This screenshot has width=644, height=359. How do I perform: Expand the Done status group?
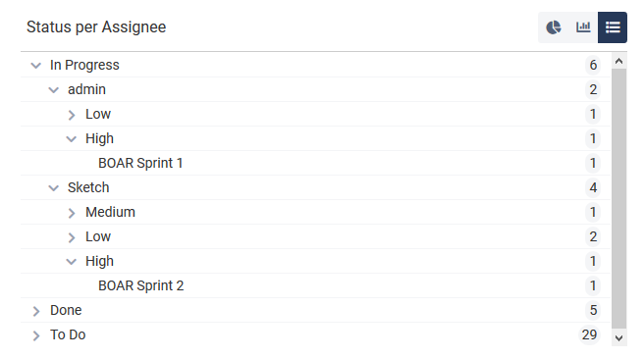(36, 311)
